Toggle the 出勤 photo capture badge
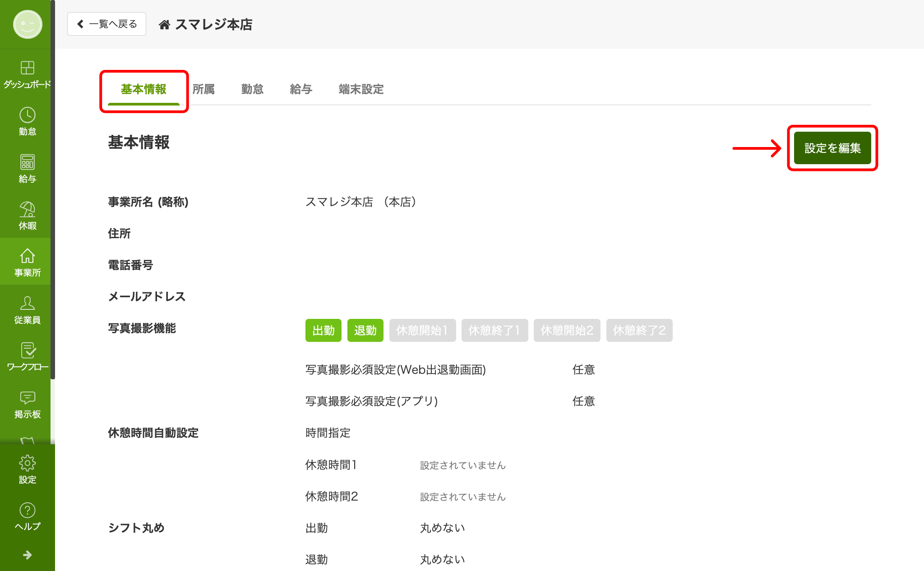924x571 pixels. click(323, 331)
